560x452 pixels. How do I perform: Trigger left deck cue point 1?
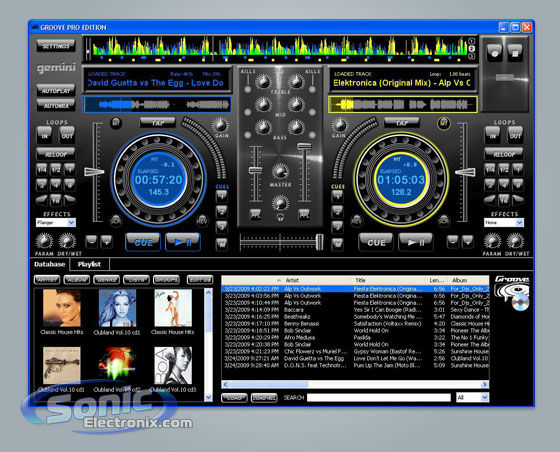coord(222,196)
